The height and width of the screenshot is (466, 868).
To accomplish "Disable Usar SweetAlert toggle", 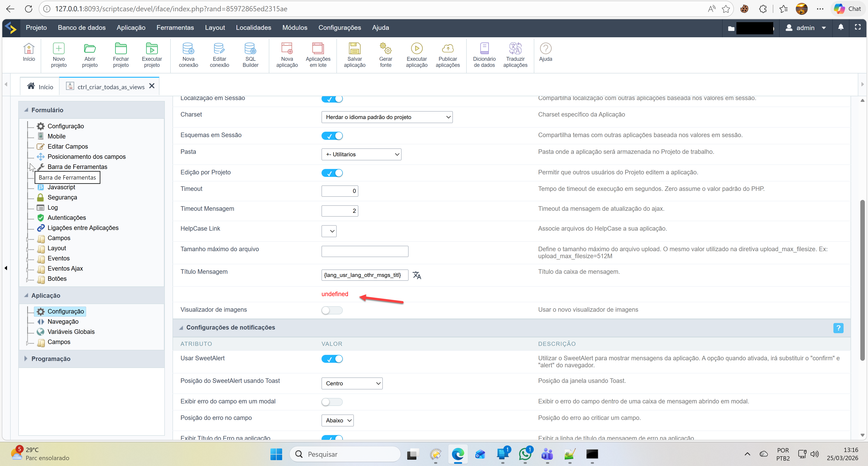I will [x=332, y=359].
